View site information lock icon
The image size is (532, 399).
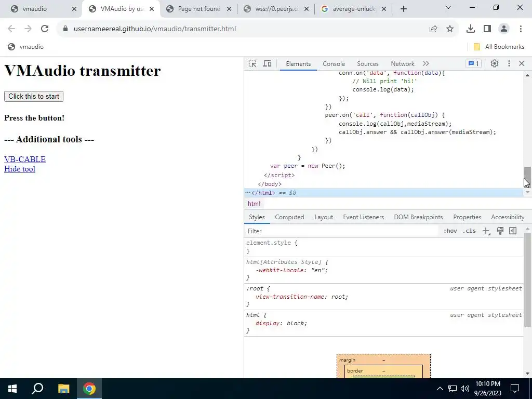(x=65, y=29)
